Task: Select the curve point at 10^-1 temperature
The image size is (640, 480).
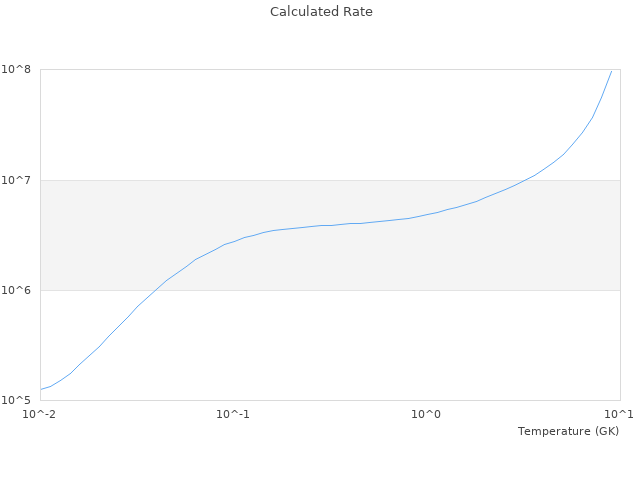Action: (x=233, y=241)
